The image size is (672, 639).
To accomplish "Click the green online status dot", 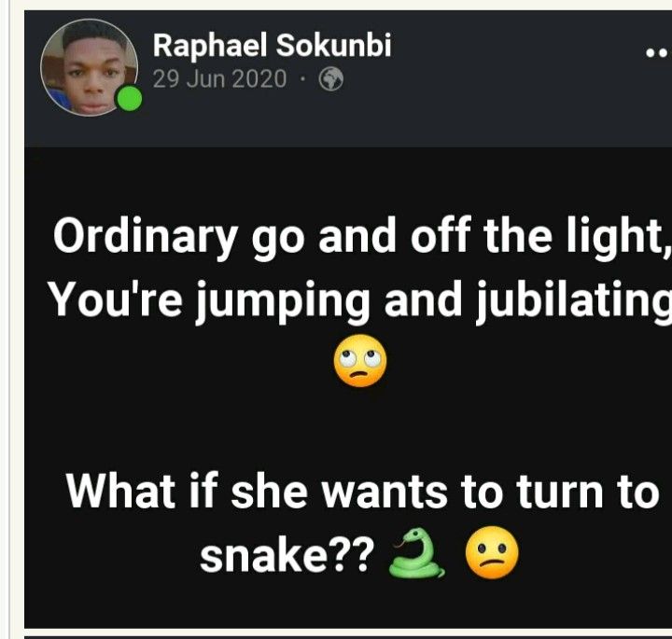I will [130, 99].
